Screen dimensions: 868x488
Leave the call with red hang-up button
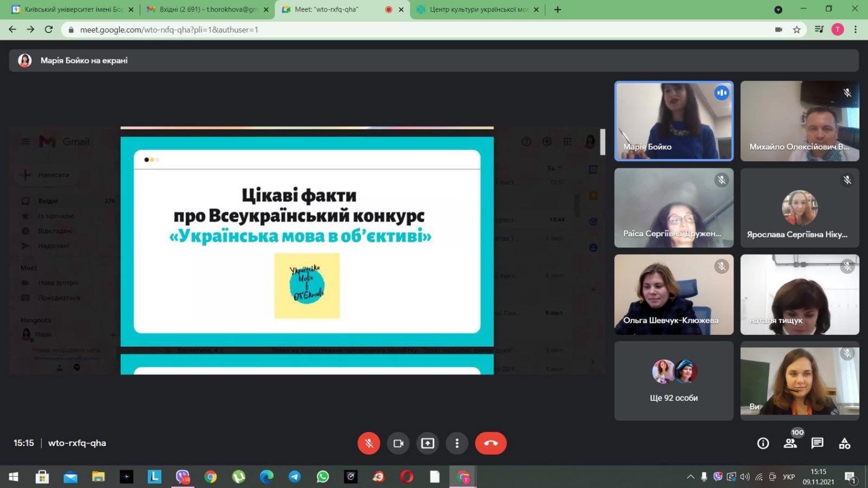point(490,444)
